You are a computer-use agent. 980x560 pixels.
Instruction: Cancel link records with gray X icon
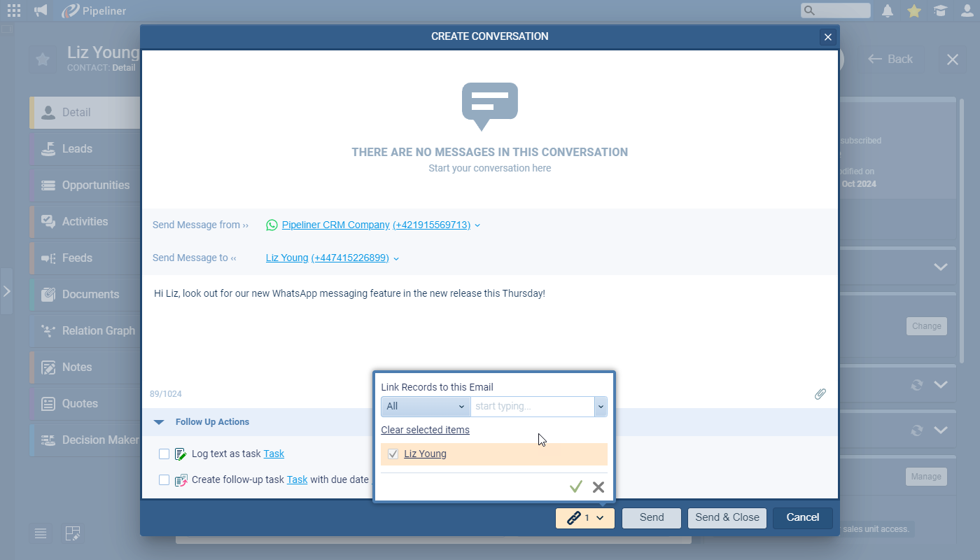(x=598, y=487)
